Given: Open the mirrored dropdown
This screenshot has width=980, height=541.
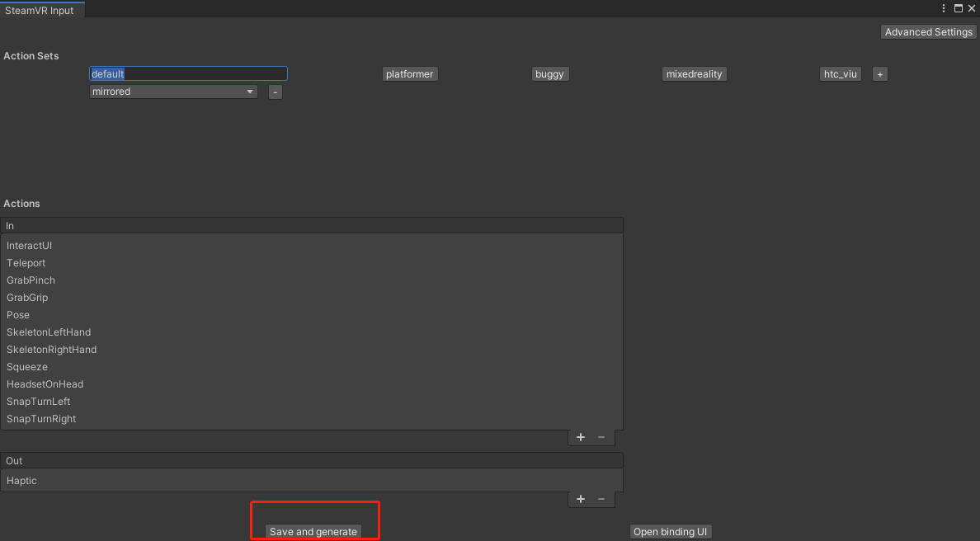Looking at the screenshot, I should [173, 92].
